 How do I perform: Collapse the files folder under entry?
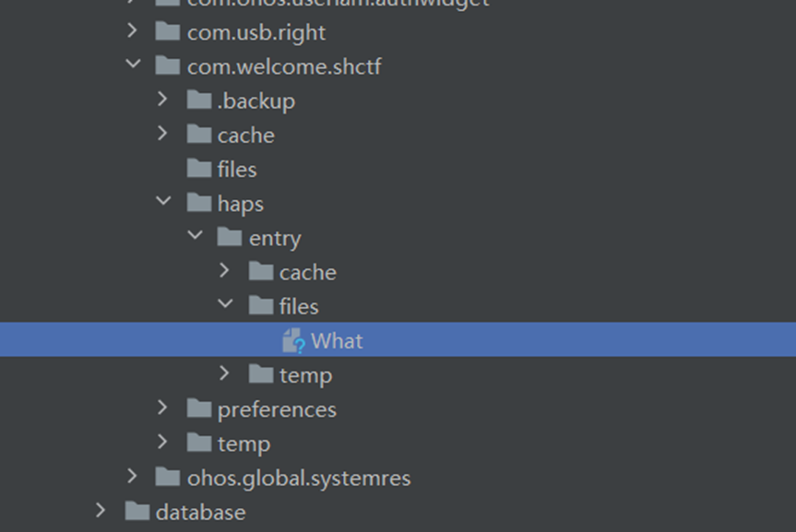click(225, 303)
